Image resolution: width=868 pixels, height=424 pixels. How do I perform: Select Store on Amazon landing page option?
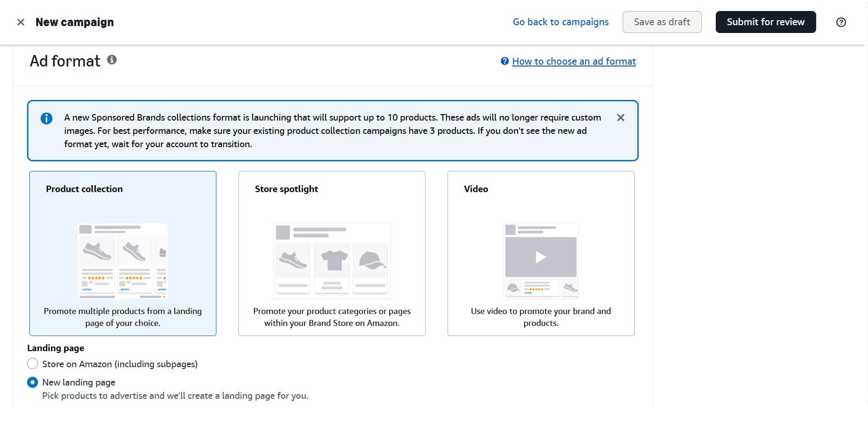point(33,364)
